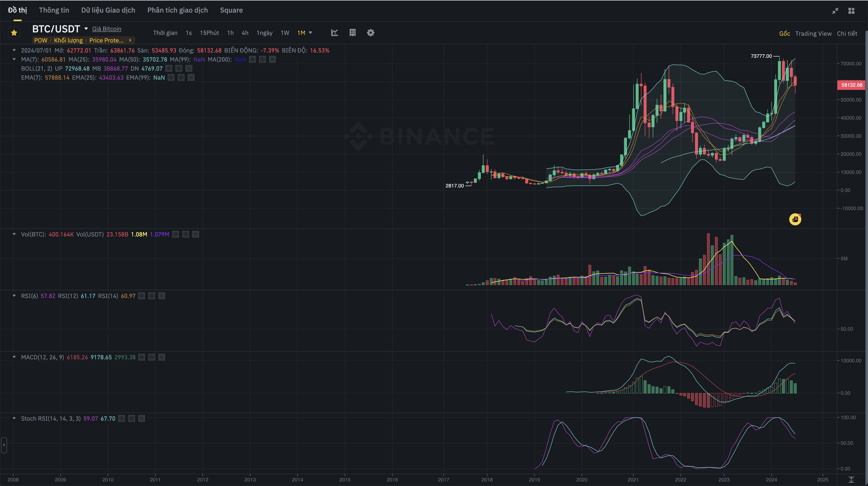Click the yellow star favorite icon
The width and height of the screenshot is (868, 486).
pos(14,33)
